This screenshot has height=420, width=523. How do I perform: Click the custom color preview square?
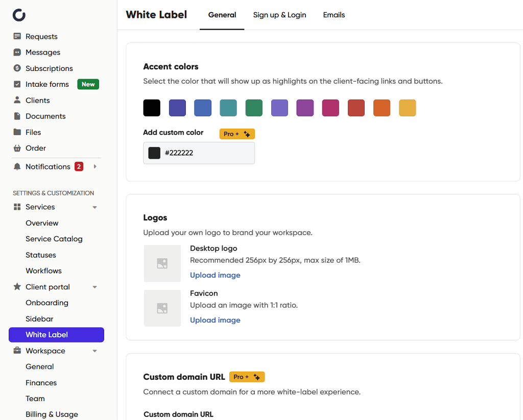click(154, 153)
